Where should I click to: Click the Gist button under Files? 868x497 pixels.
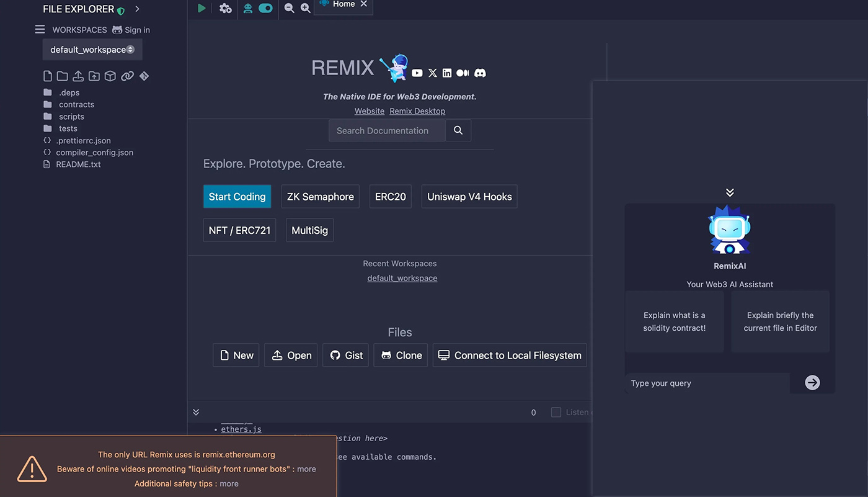[346, 356]
